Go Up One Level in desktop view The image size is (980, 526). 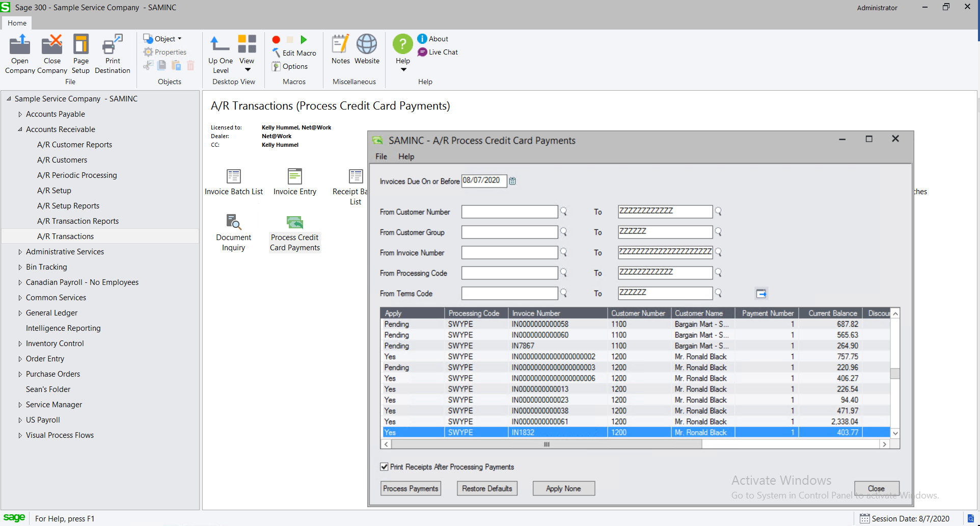(x=220, y=54)
